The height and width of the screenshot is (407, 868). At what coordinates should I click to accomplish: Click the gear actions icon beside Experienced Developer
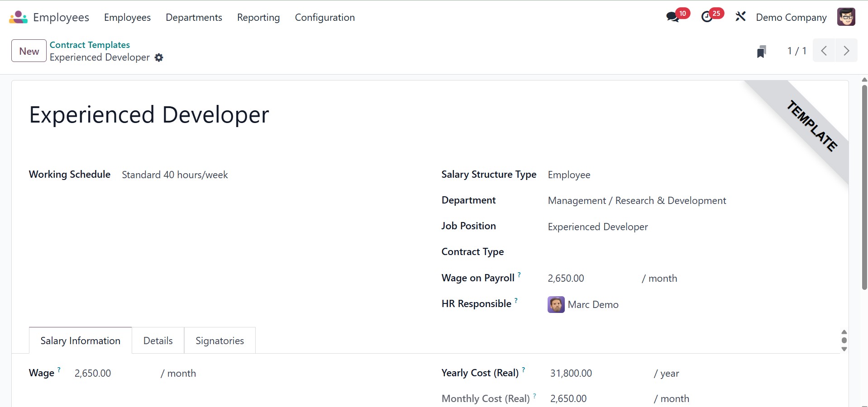[x=159, y=57]
